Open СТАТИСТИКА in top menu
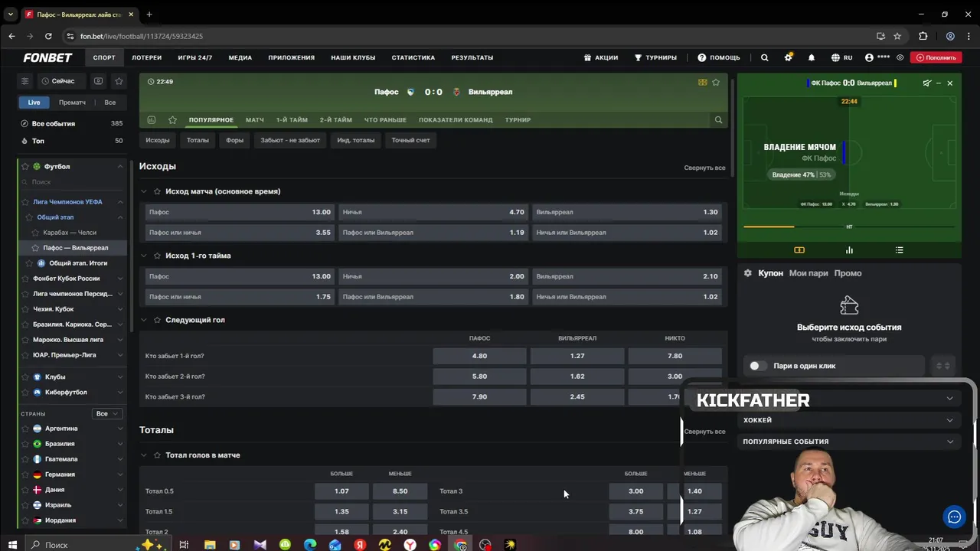980x551 pixels. click(x=413, y=57)
